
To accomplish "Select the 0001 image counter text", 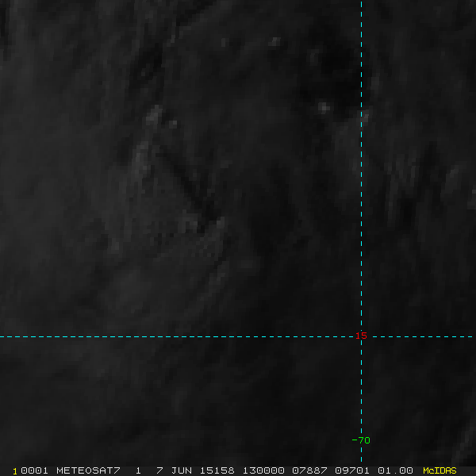I will point(34,470).
